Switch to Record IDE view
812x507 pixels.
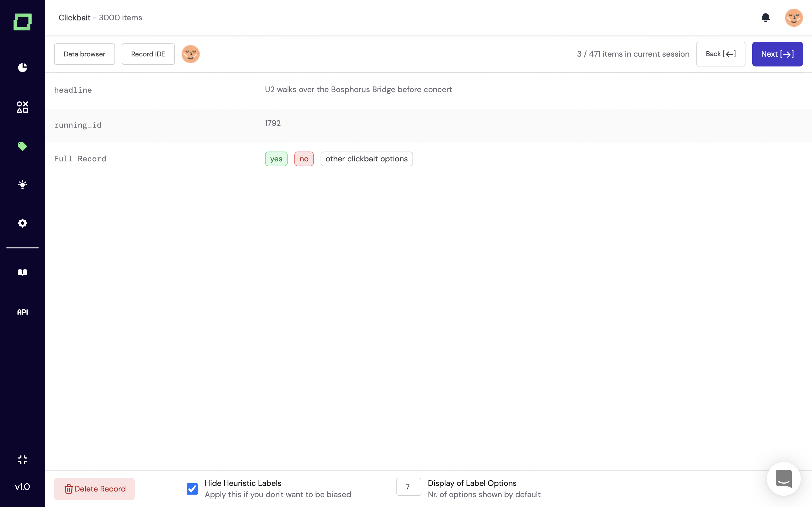coord(148,54)
